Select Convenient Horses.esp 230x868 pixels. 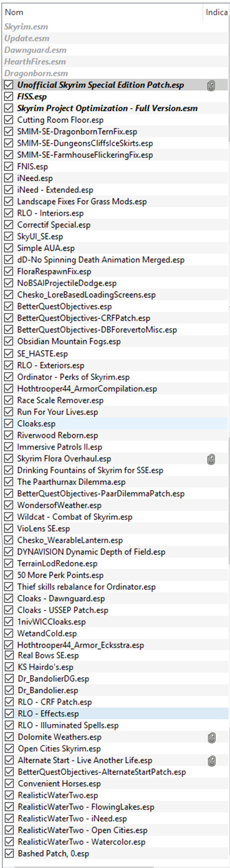pos(59,784)
